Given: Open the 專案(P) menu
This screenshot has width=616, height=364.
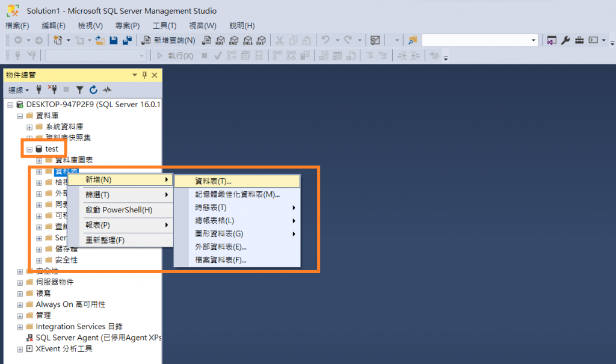Looking at the screenshot, I should click(x=128, y=25).
